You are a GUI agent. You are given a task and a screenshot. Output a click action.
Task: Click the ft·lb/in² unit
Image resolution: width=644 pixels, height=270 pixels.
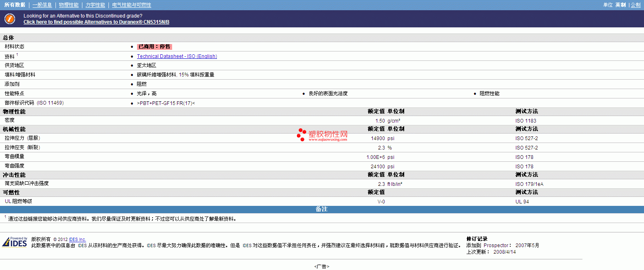(395, 184)
